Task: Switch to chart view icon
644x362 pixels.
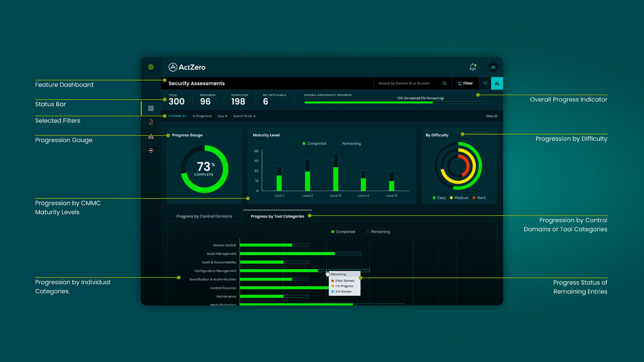Action: (x=497, y=83)
